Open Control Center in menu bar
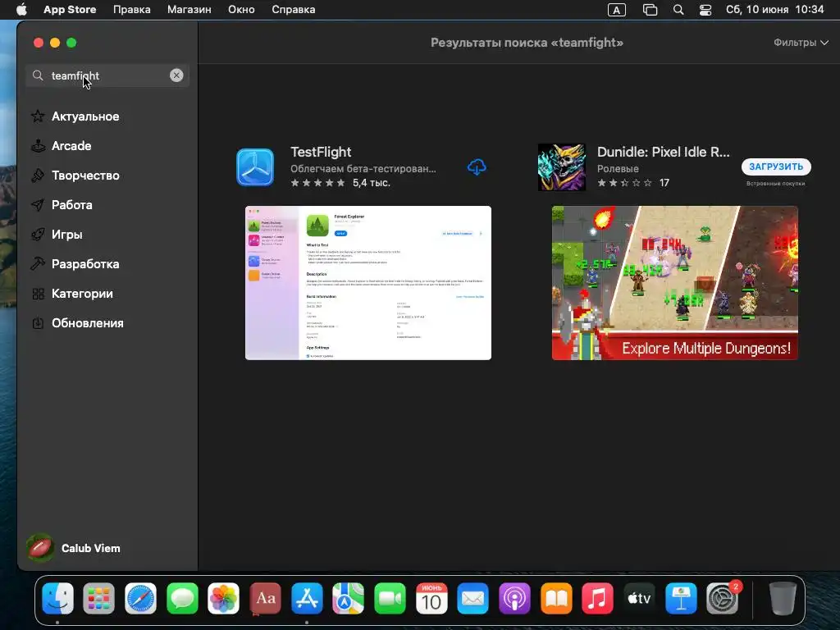 [x=705, y=10]
